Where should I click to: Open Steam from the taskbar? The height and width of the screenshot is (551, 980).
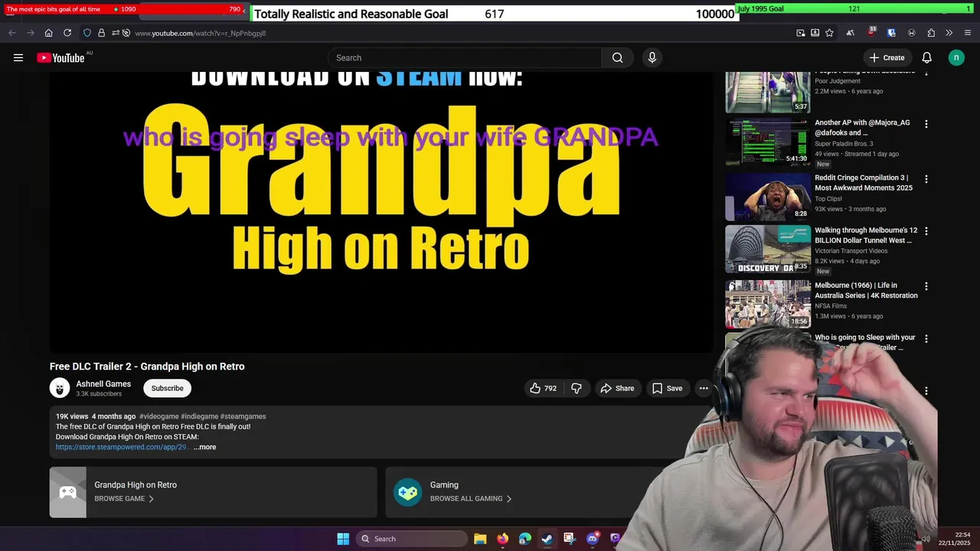[x=547, y=539]
